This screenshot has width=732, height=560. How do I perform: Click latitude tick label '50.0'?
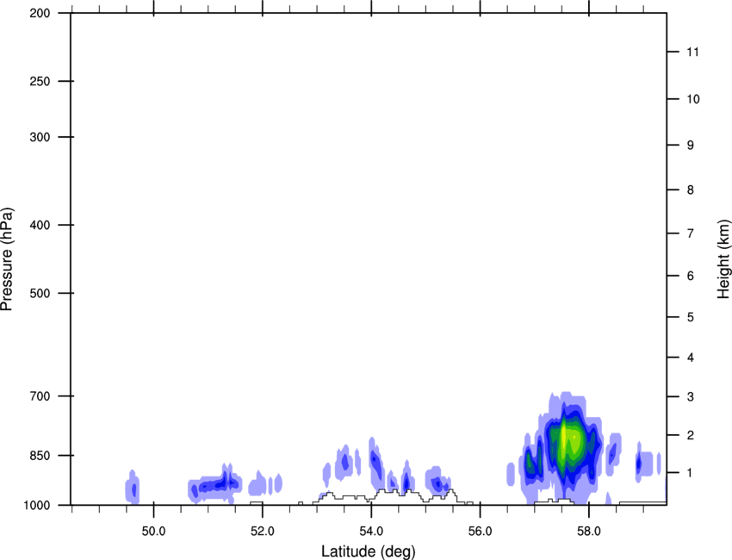[154, 532]
